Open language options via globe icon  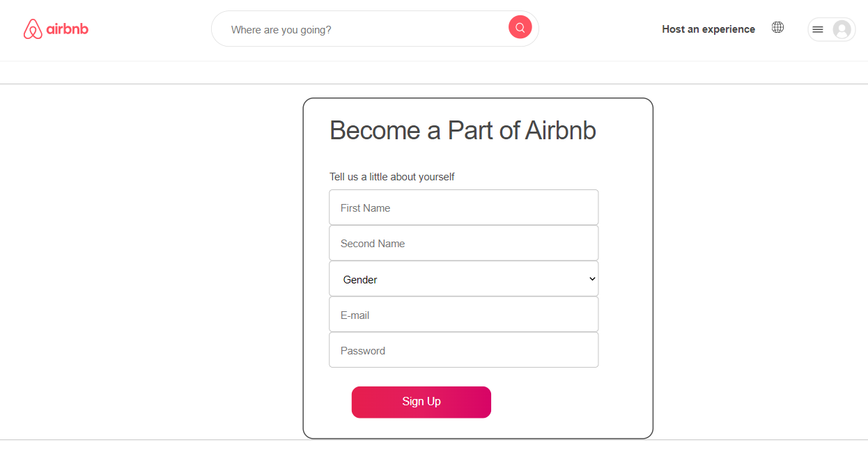point(777,27)
